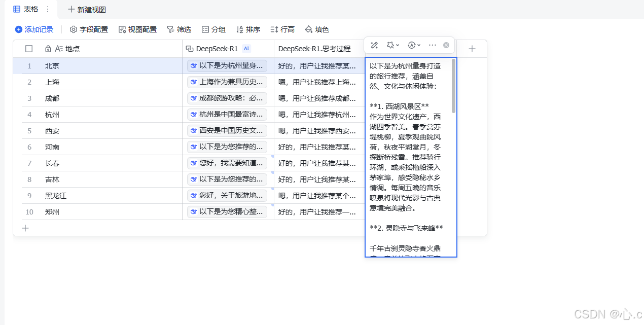This screenshot has width=644, height=325.
Task: Open the chip starting 上海作为兼具历史
Action: (227, 82)
